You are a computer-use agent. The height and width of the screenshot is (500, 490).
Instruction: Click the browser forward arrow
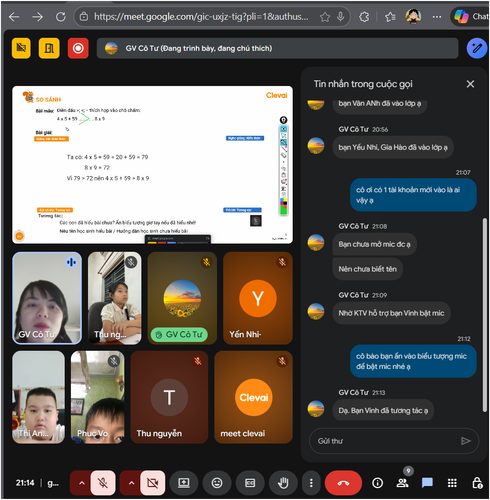37,16
